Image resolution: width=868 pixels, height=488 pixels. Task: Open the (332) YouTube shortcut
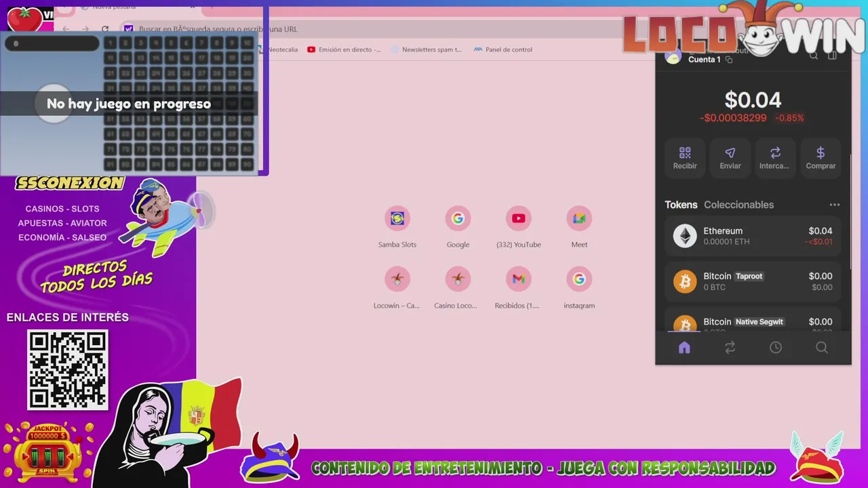coord(519,227)
